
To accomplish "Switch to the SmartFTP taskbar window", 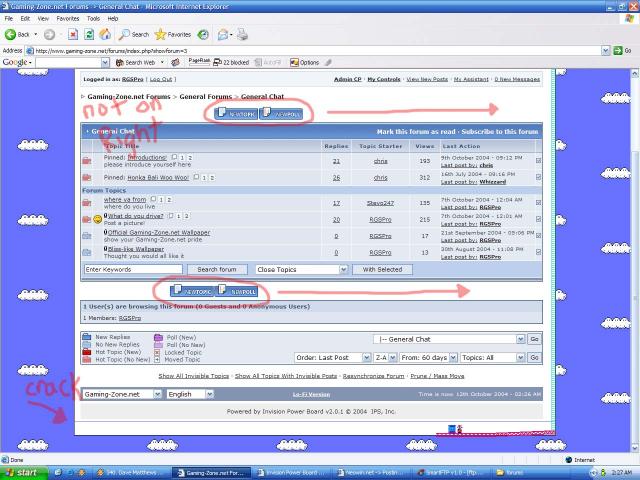I will [x=452, y=473].
